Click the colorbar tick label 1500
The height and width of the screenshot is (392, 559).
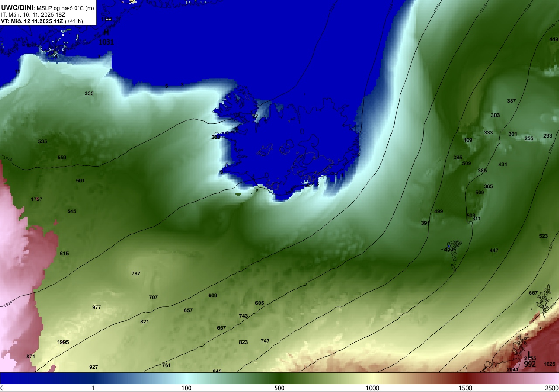click(x=466, y=388)
